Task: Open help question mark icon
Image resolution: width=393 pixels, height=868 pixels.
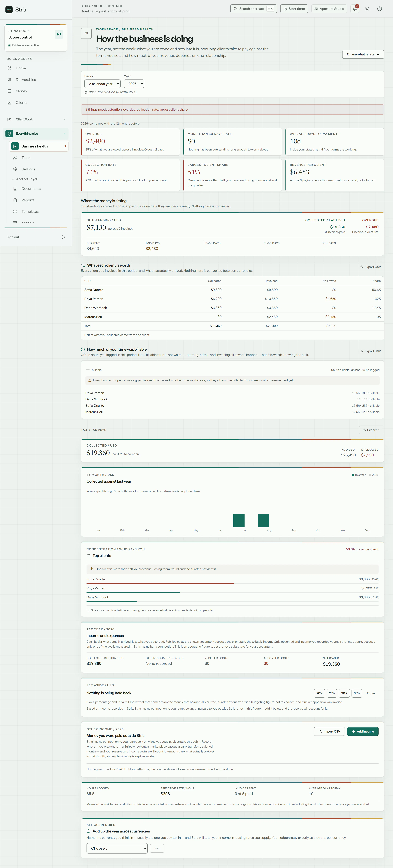Action: [379, 9]
